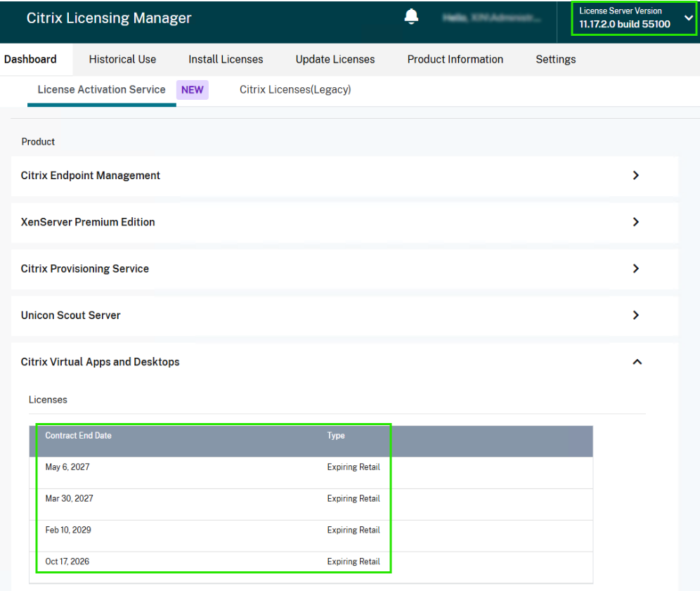Click the XenServer Premium Edition row title
This screenshot has width=700, height=591.
click(x=88, y=222)
